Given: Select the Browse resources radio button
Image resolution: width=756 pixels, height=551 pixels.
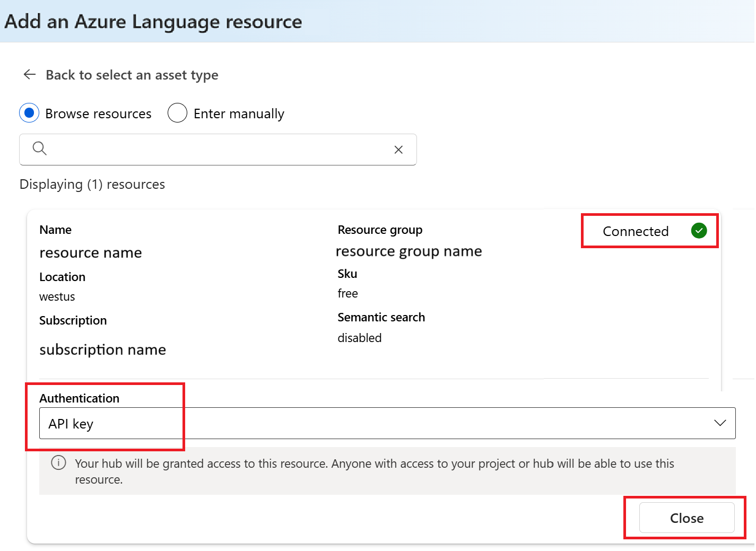Looking at the screenshot, I should [x=29, y=113].
